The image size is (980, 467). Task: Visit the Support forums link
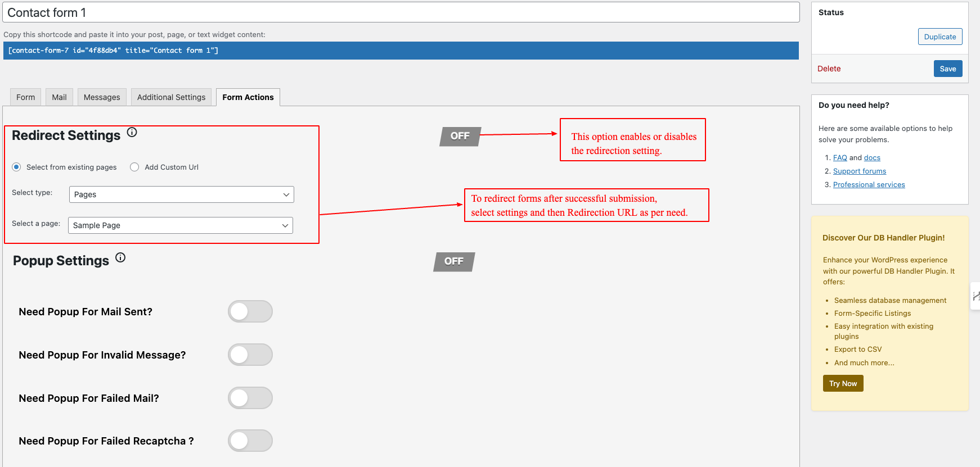coord(860,171)
